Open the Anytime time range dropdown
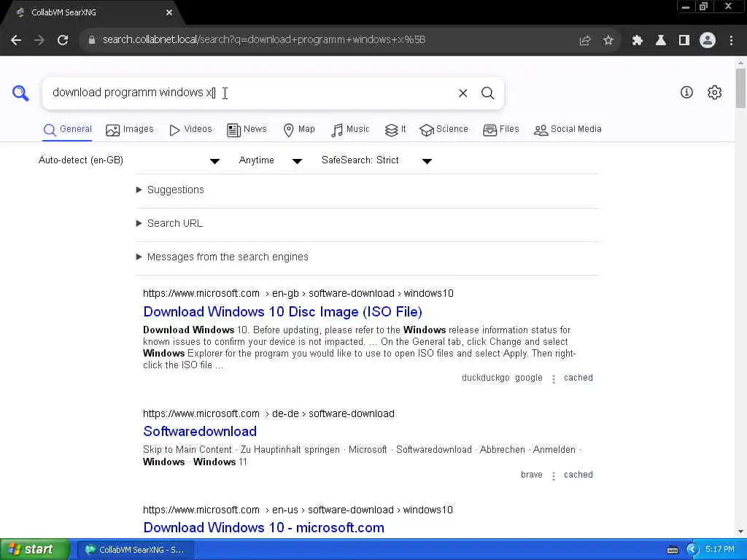The width and height of the screenshot is (747, 560). point(271,160)
